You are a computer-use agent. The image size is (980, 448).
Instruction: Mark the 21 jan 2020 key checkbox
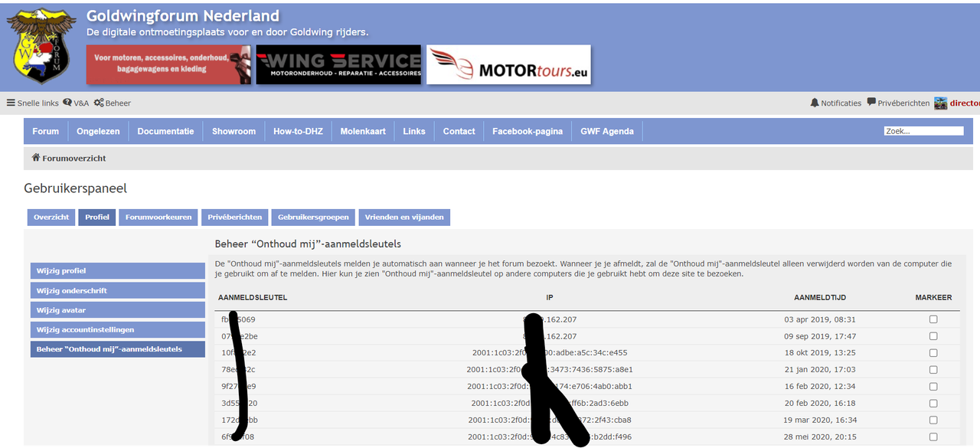pos(933,369)
